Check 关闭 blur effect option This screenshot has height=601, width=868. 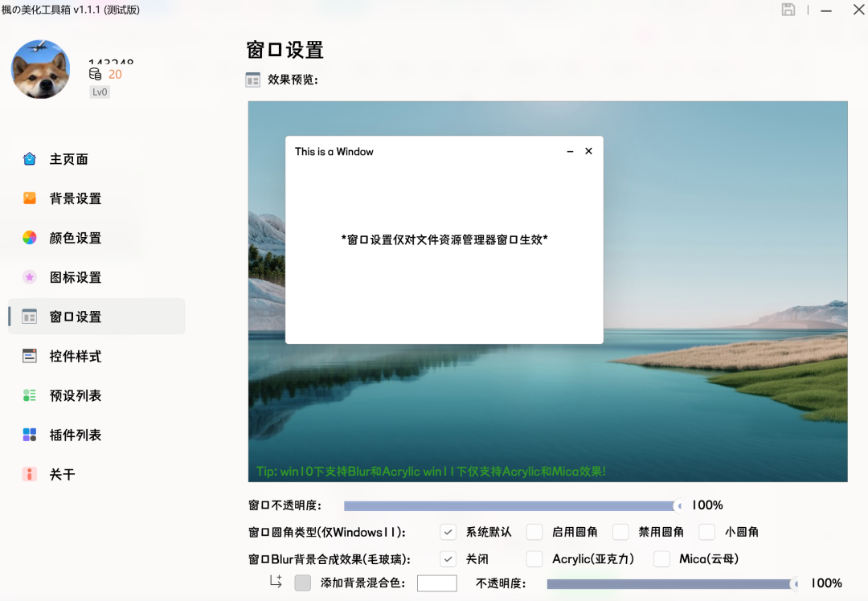[x=448, y=559]
